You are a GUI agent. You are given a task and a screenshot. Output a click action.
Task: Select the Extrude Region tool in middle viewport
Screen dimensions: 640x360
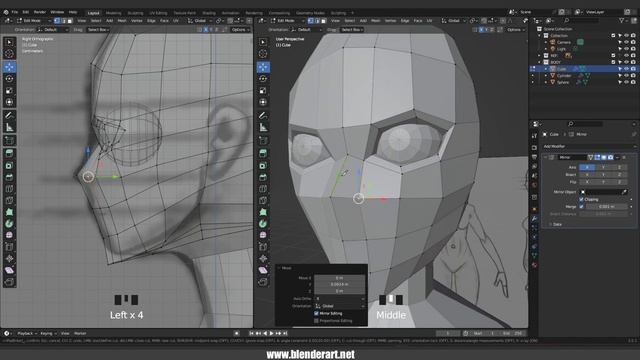tap(263, 153)
